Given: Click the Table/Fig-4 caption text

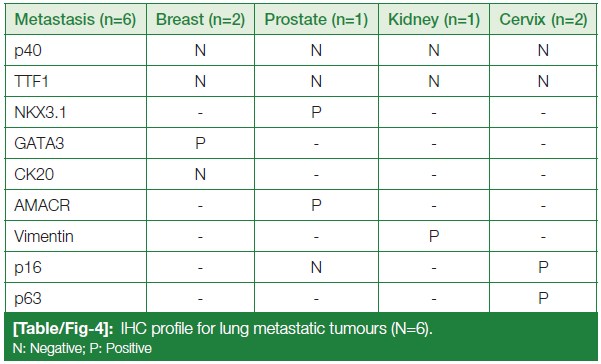Looking at the screenshot, I should pyautogui.click(x=223, y=329).
